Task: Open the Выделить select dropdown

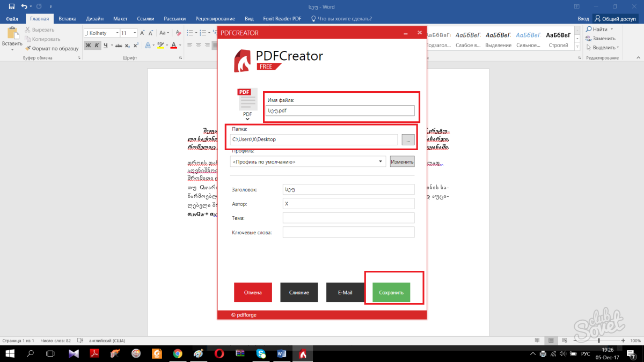Action: tap(602, 48)
